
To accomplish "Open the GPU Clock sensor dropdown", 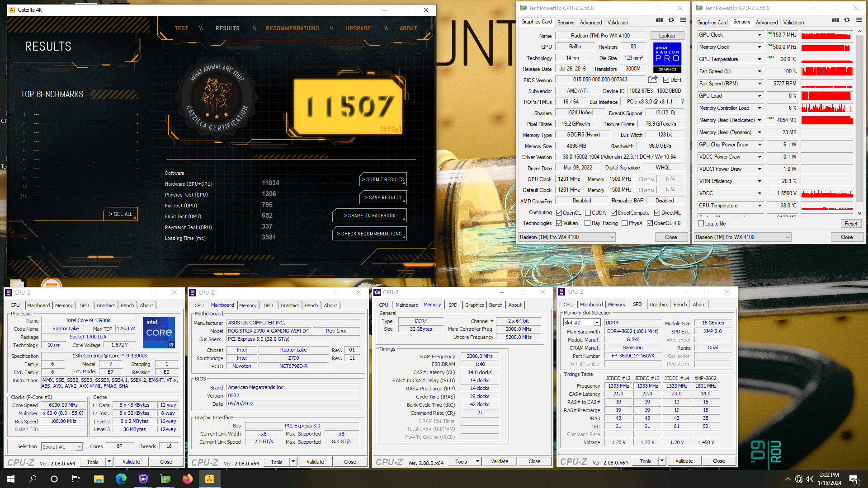I will tap(759, 35).
